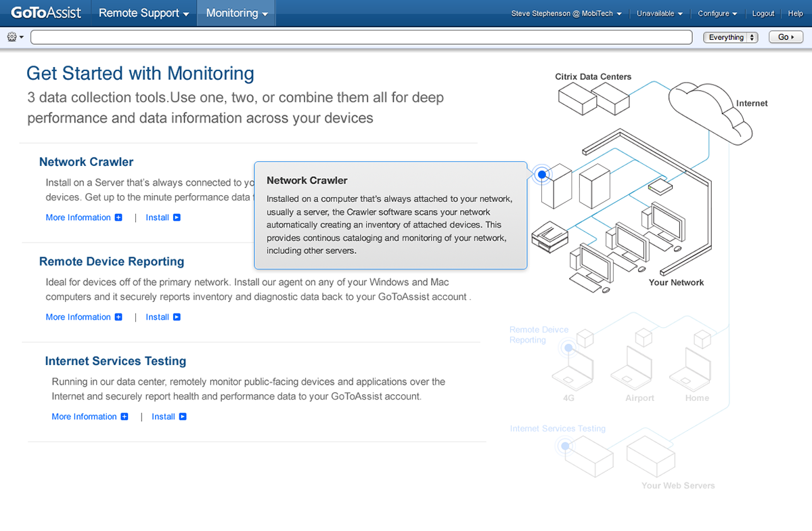Focus the search input field
Image resolution: width=812 pixels, height=531 pixels.
[x=361, y=37]
